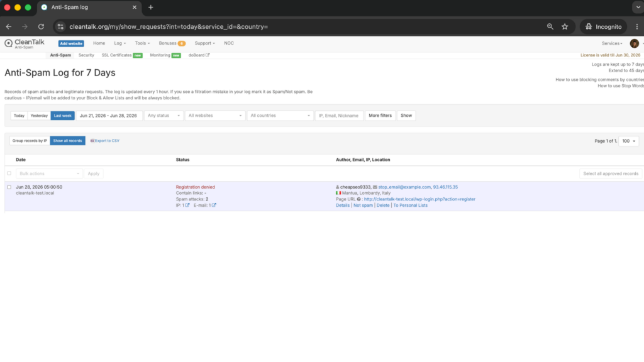Expand the All countries dropdown
This screenshot has height=362, width=644.
[x=280, y=116]
